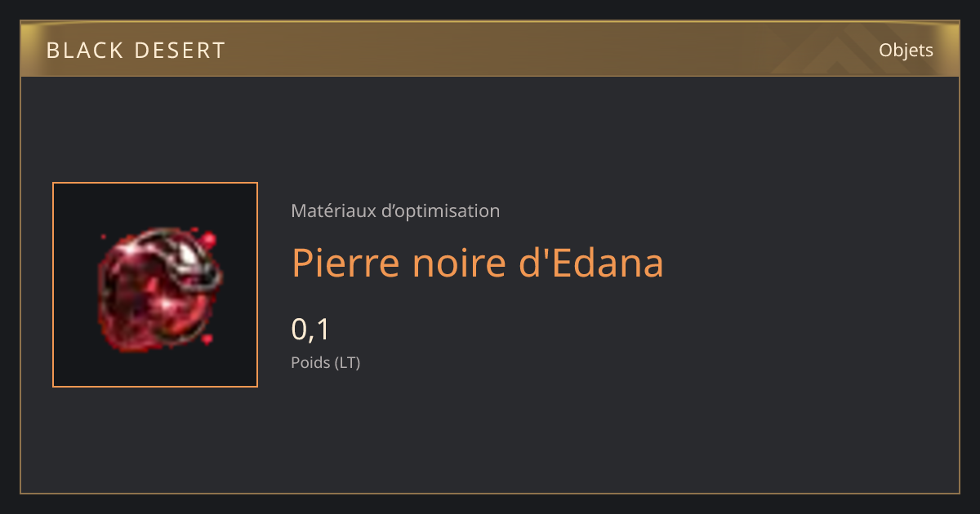
Task: Open the BLACK DESERT header title
Action: coord(136,51)
